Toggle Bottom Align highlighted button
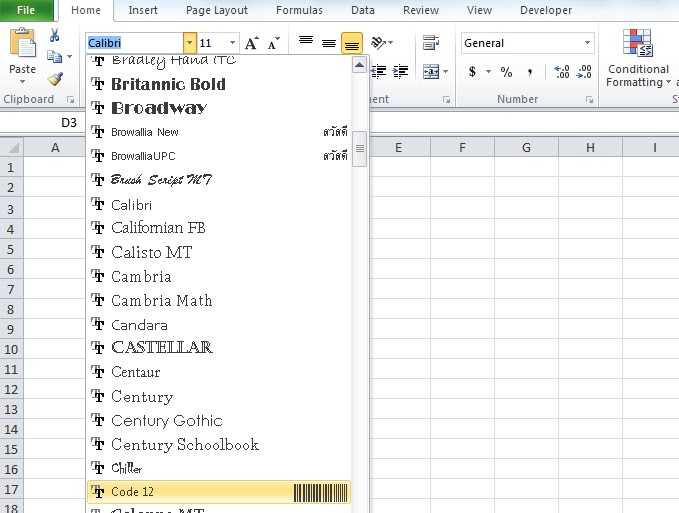The height and width of the screenshot is (513, 679). (x=352, y=43)
